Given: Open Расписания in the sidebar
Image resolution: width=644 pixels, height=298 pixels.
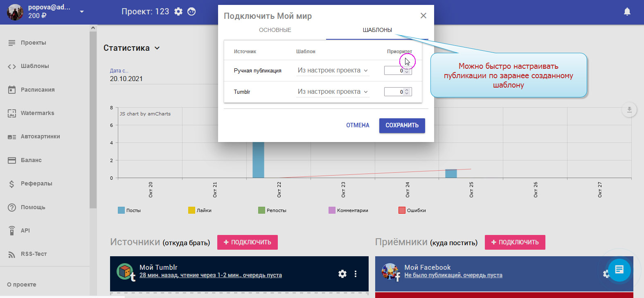Looking at the screenshot, I should [x=38, y=90].
